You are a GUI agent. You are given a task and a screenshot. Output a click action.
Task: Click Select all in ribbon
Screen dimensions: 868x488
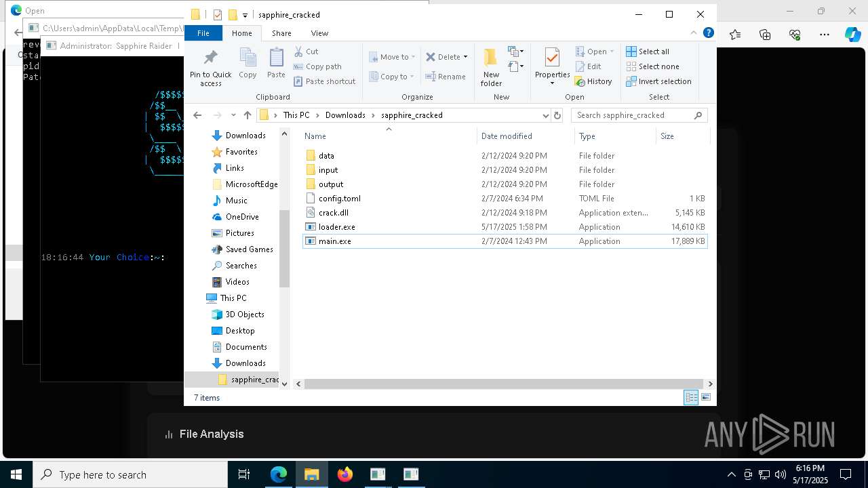pyautogui.click(x=648, y=52)
